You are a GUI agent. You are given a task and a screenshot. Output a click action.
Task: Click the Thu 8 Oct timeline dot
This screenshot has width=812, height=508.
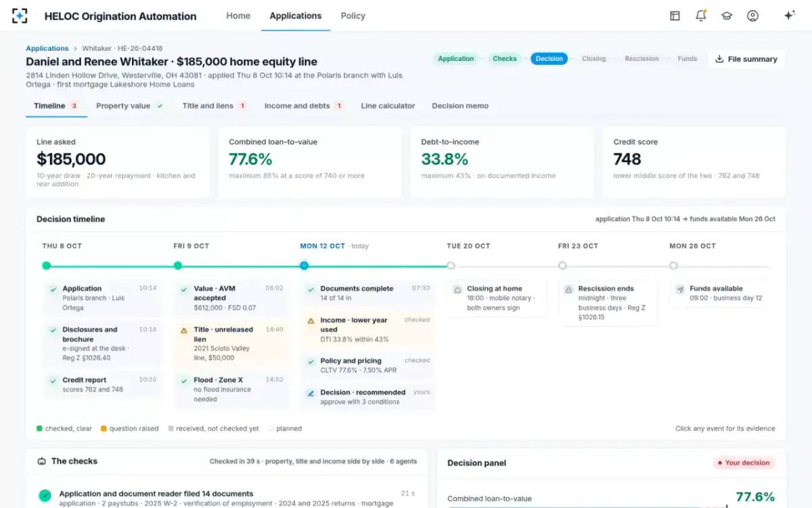tap(46, 266)
